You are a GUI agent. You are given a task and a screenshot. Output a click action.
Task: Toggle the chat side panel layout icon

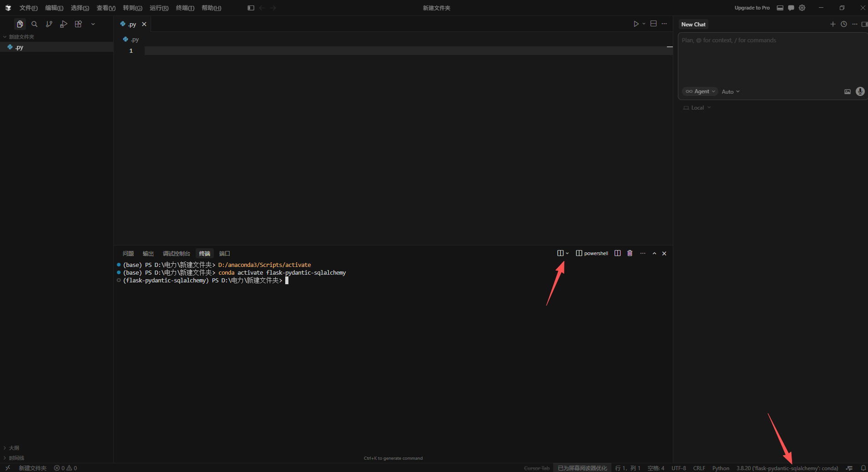[x=864, y=24]
